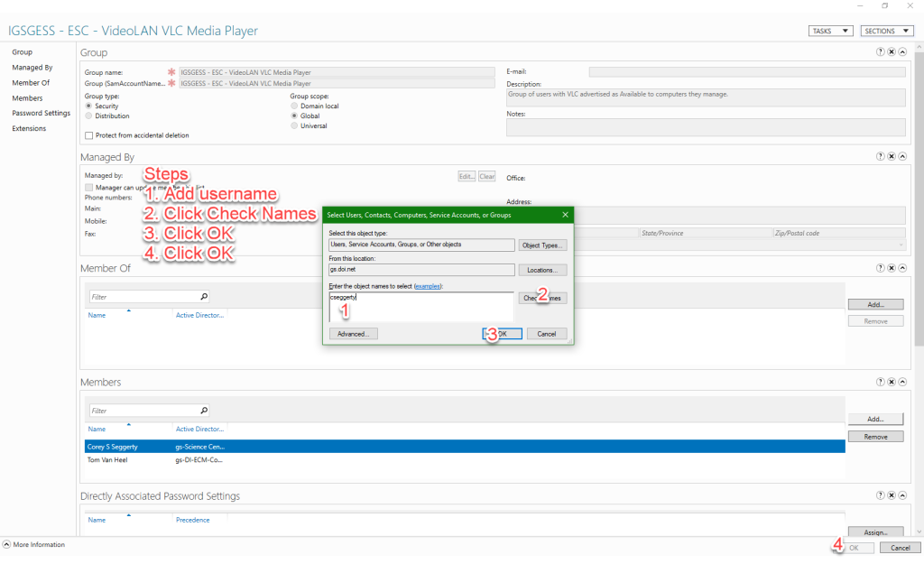
Task: Click the Notes text box
Action: [706, 127]
